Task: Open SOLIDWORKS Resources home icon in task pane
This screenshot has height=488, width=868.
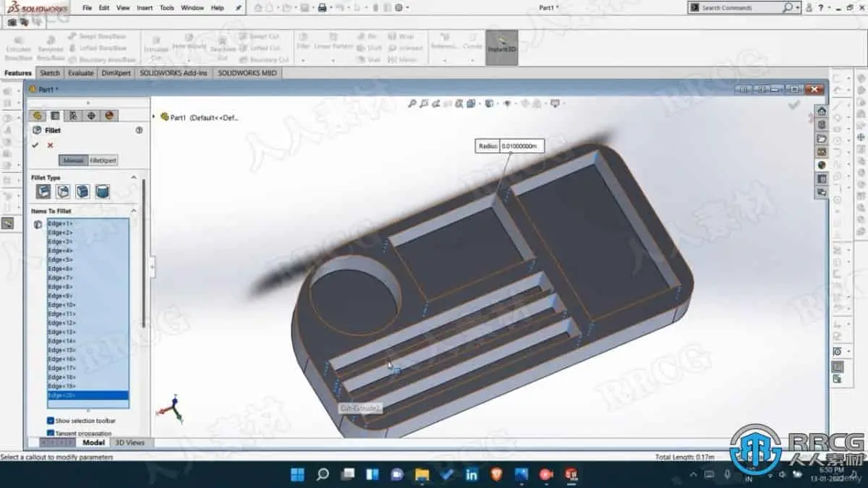Action: pyautogui.click(x=822, y=111)
